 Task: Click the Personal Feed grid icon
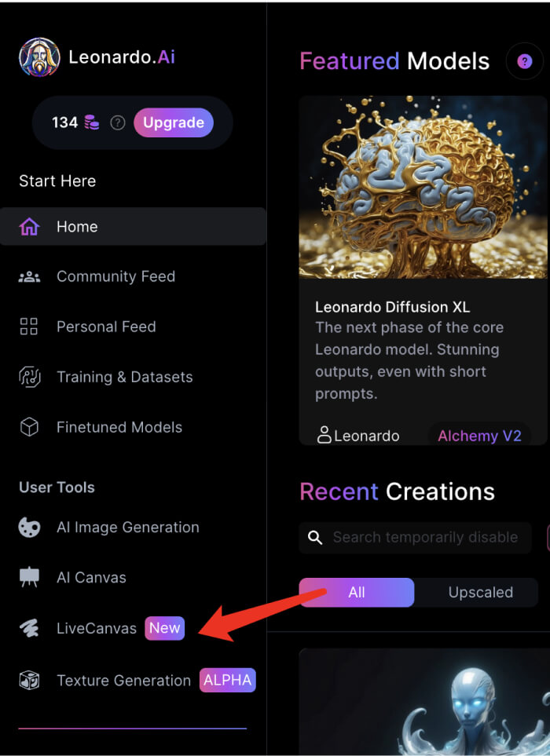tap(29, 327)
